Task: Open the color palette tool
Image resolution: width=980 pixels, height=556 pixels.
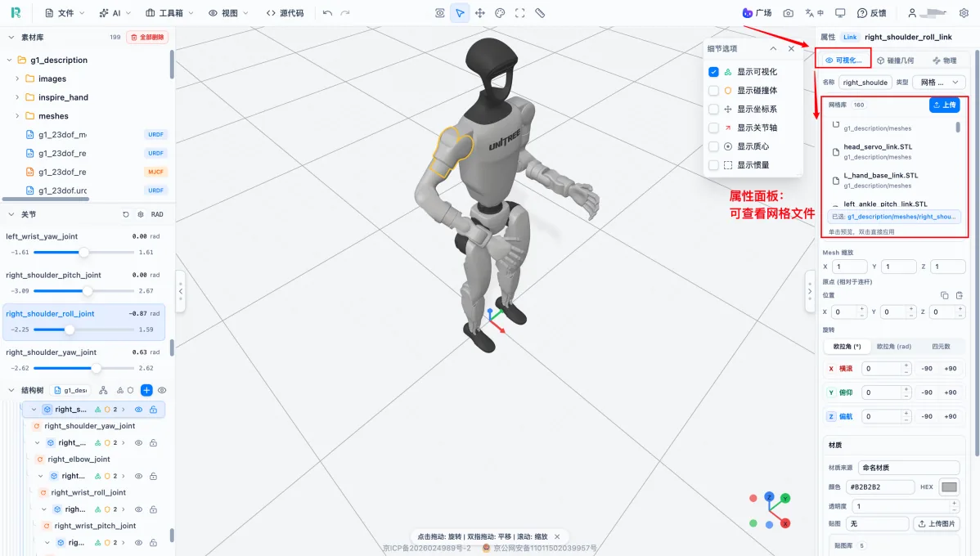Action: (x=500, y=13)
